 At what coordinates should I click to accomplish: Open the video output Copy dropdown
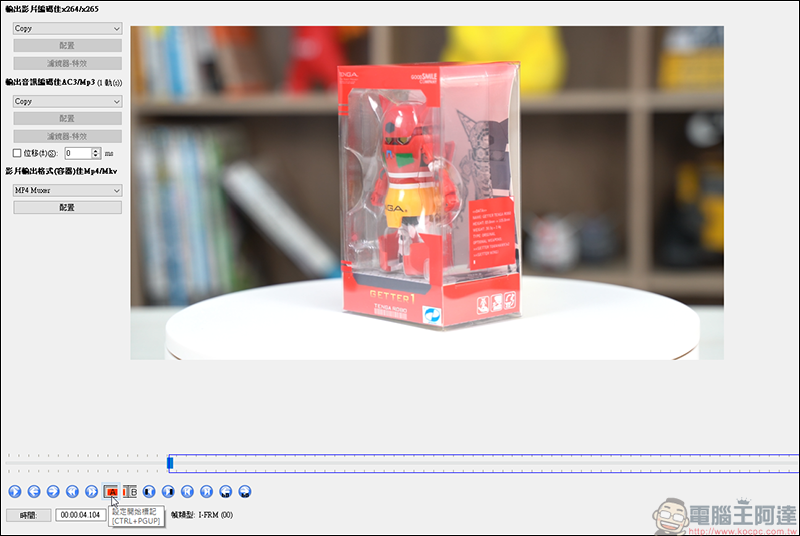(67, 29)
